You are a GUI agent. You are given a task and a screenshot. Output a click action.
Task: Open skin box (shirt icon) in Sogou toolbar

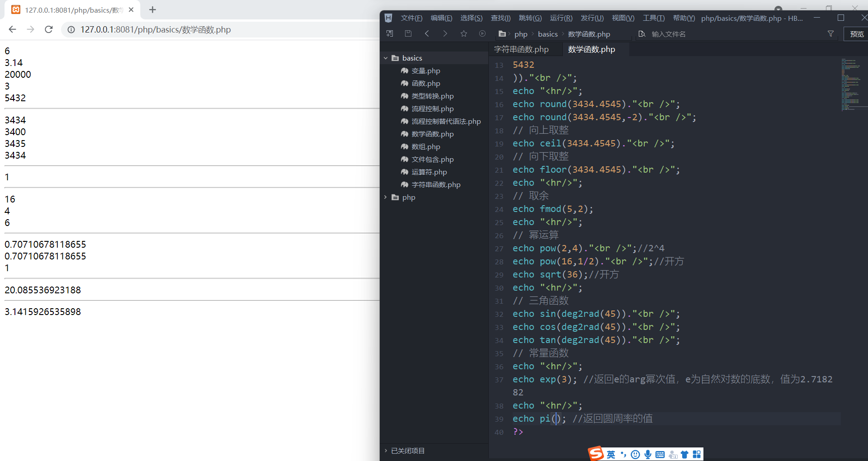(x=684, y=454)
